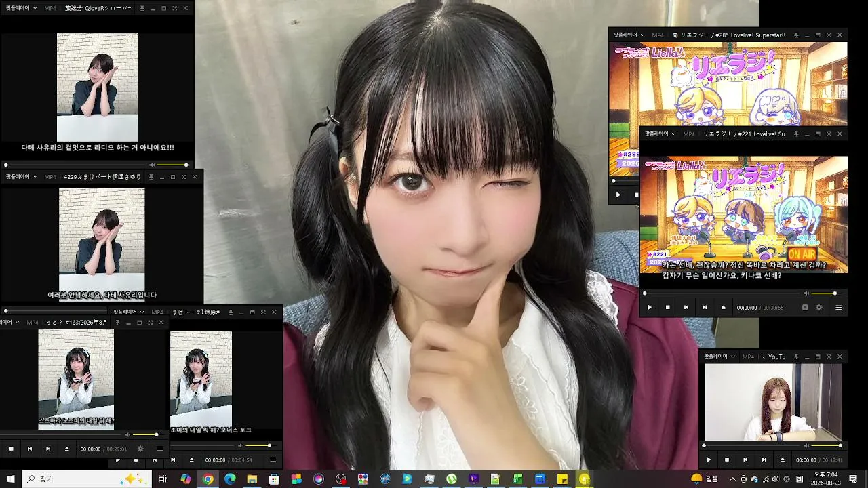Image resolution: width=868 pixels, height=488 pixels.
Task: Click the taskbar search box 찾기
Action: coord(87,479)
